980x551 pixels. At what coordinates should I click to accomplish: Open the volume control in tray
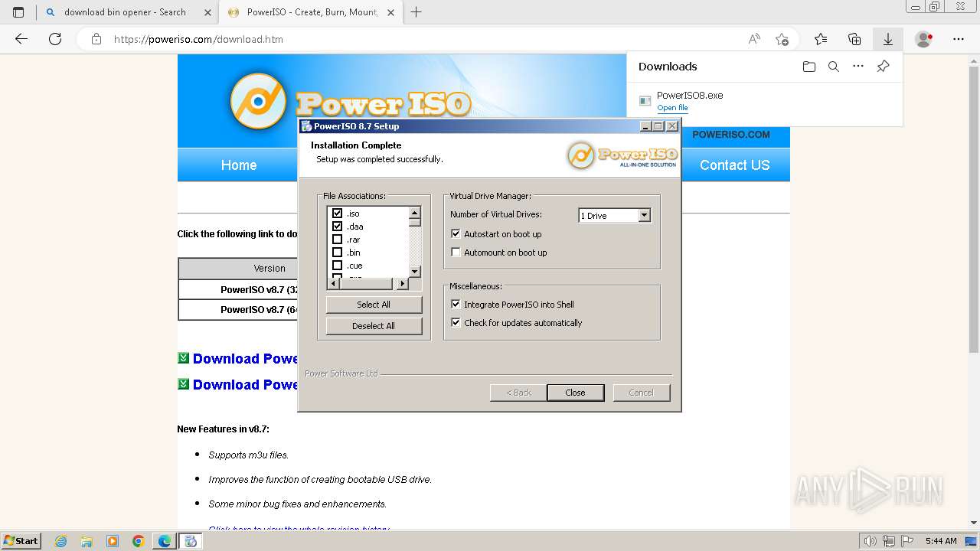click(x=871, y=541)
